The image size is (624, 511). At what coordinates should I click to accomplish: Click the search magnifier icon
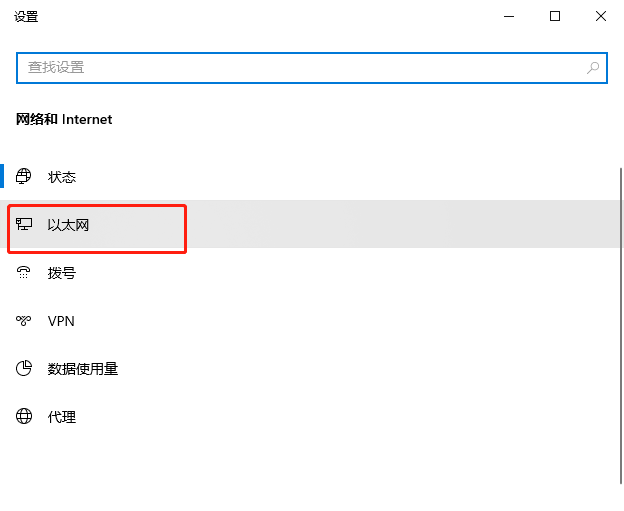point(593,68)
